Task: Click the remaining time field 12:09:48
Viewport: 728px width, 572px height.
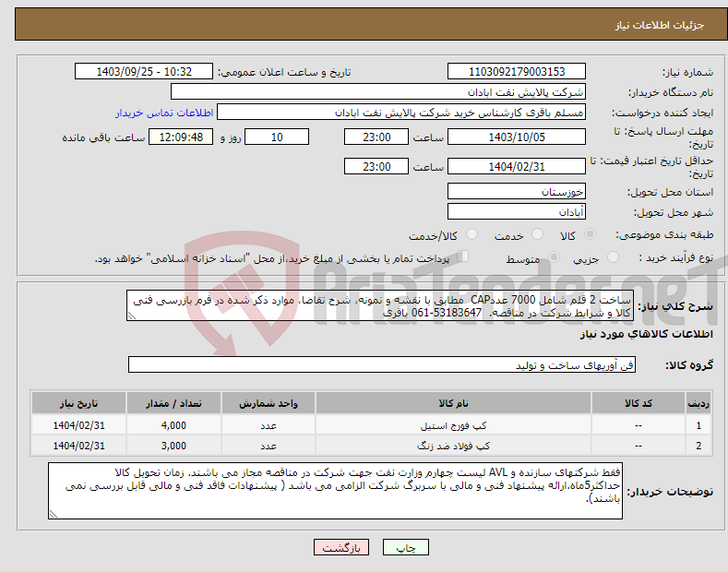Action: (181, 137)
